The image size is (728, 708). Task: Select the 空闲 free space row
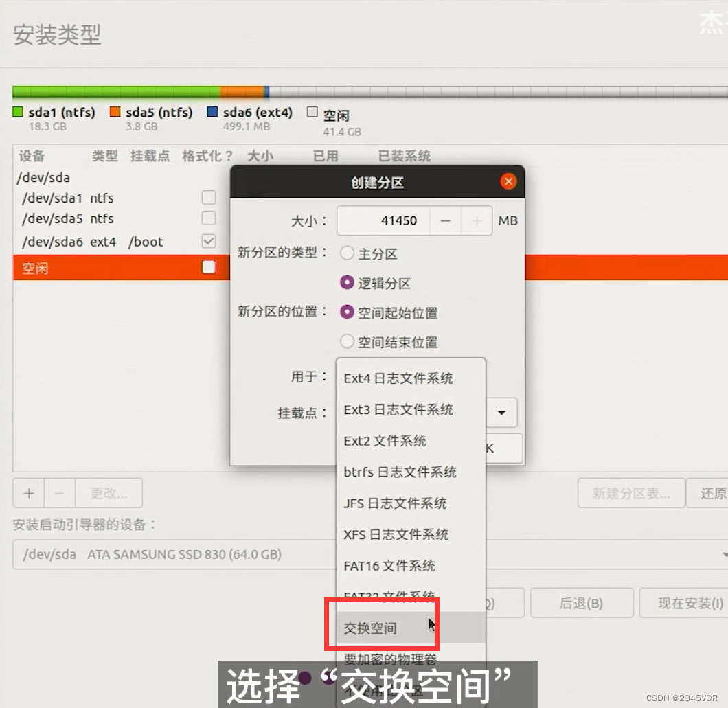[x=122, y=267]
